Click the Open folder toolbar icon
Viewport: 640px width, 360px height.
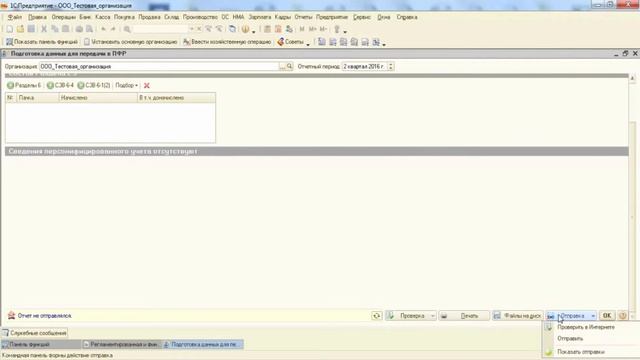[x=20, y=29]
